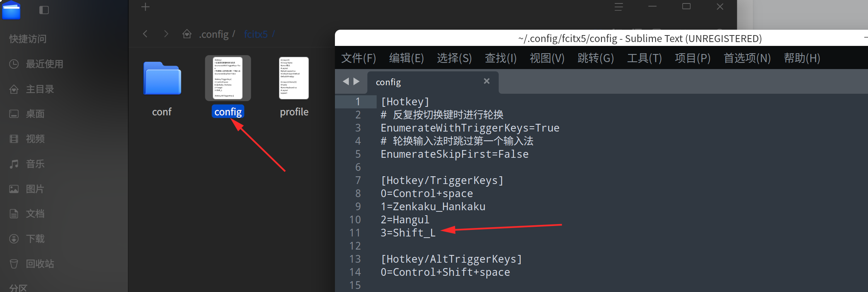Open a new file manager tab with plus

coord(145,7)
